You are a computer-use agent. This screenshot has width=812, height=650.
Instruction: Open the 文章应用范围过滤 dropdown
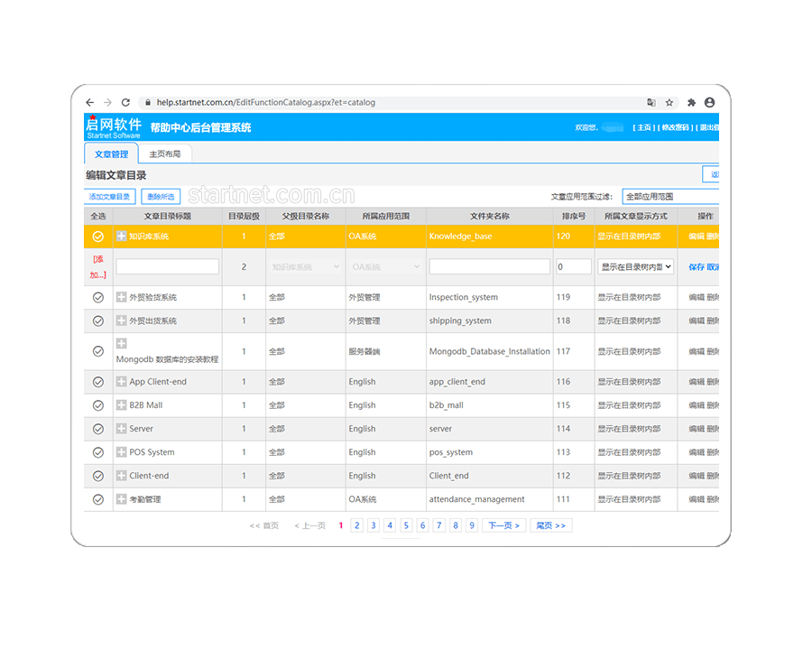pyautogui.click(x=670, y=196)
